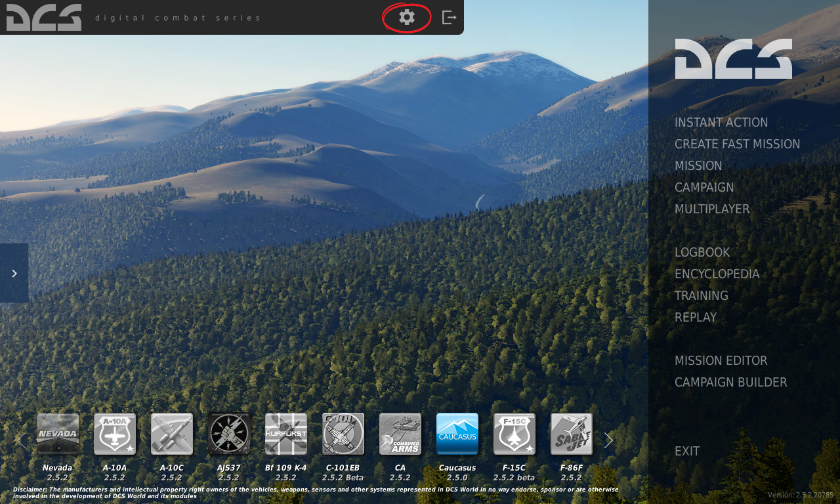Click the Caucasus module label text

(457, 468)
